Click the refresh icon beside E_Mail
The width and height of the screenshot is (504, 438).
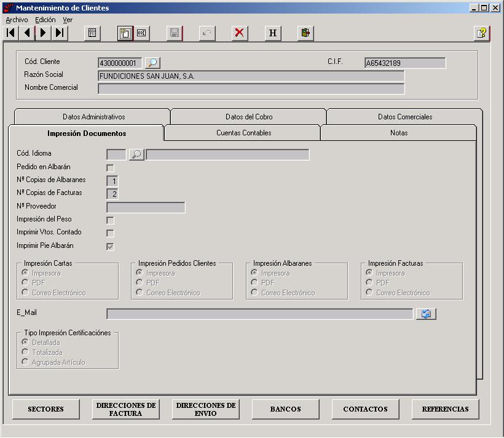pyautogui.click(x=426, y=314)
